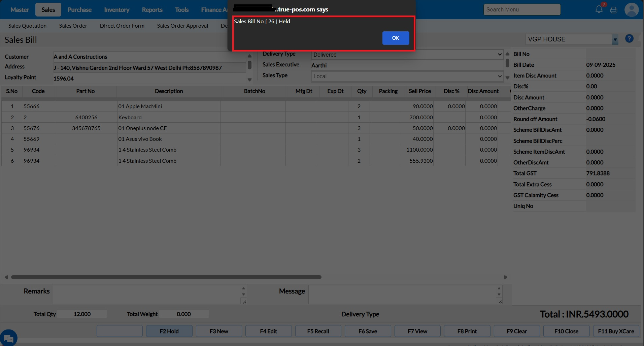
Task: Open the blue help question mark icon
Action: (x=629, y=39)
